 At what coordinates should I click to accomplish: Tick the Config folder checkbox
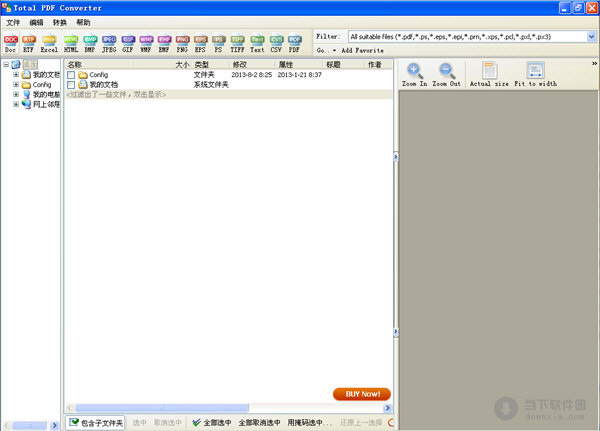(71, 75)
